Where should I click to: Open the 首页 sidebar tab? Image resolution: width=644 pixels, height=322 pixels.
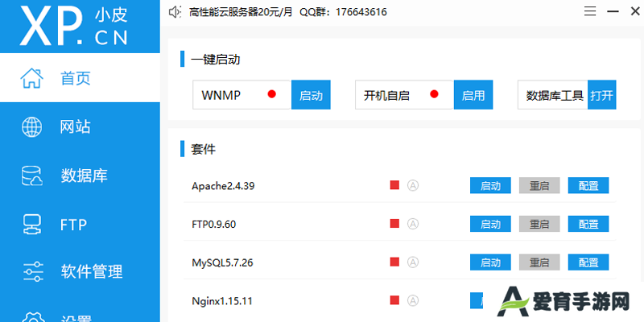80,78
